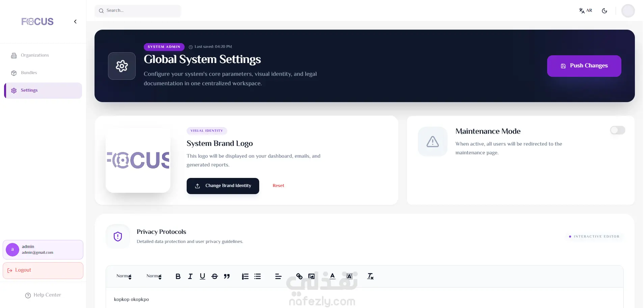Click the brand logo preview thumbnail
Viewport: 644px width, 308px height.
click(138, 160)
